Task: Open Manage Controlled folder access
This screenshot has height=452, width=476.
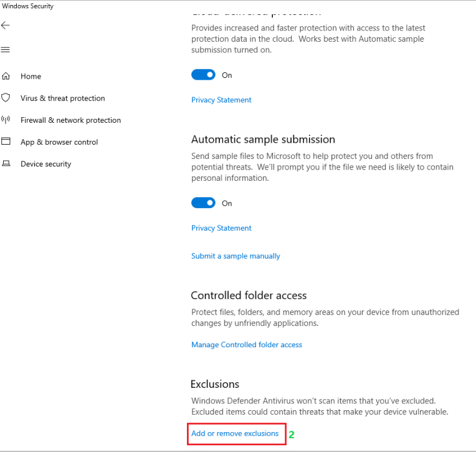Action: tap(247, 345)
